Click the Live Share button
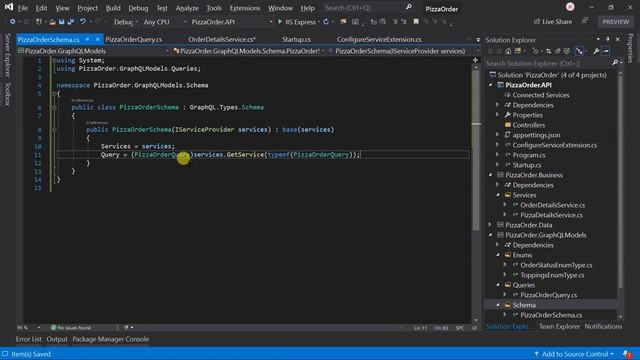The width and height of the screenshot is (640, 360). point(553,22)
